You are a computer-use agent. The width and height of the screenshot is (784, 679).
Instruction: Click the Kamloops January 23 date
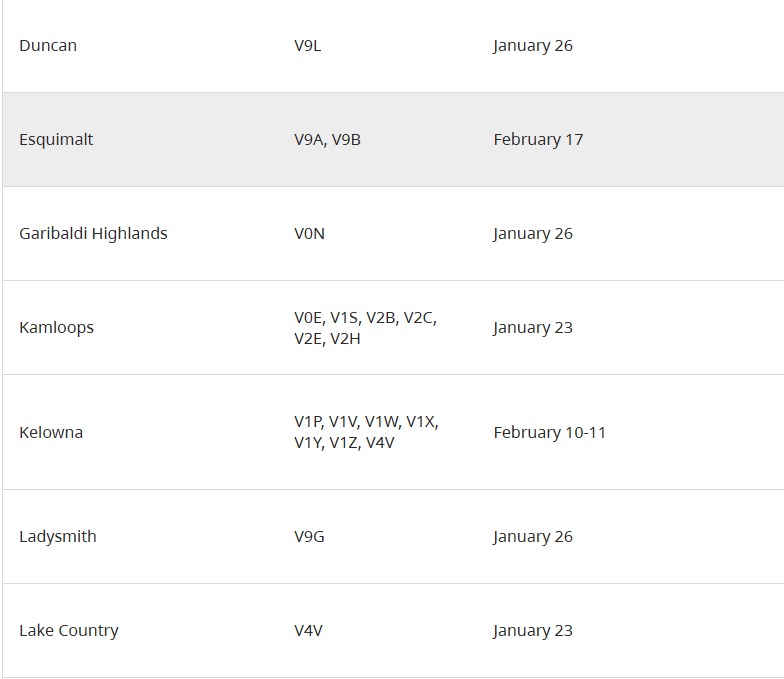click(x=533, y=328)
